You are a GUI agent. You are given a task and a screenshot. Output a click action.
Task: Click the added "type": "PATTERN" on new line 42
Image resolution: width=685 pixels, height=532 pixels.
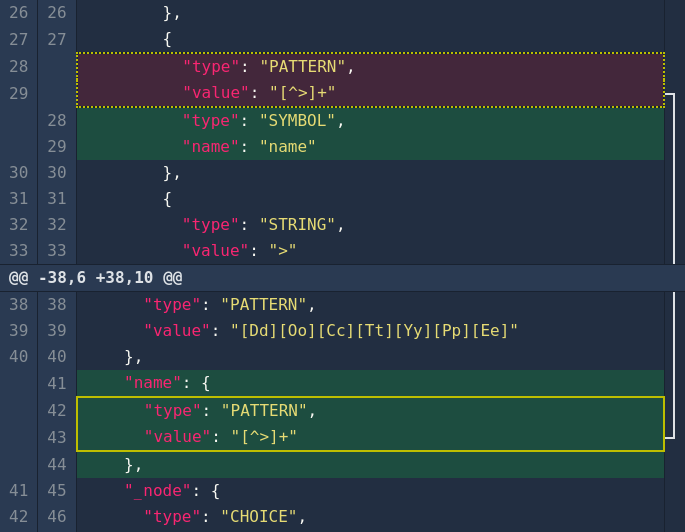pos(370,411)
